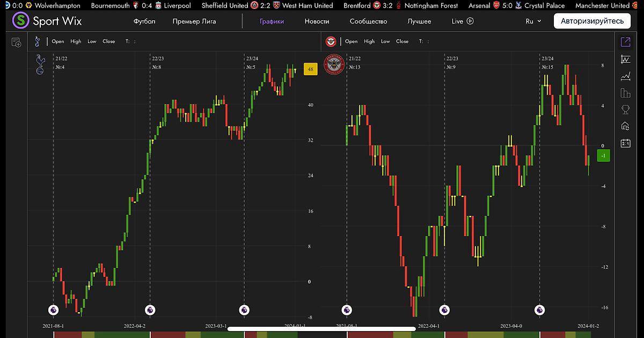Image resolution: width=644 pixels, height=338 pixels.
Task: Select the rising trend chart icon
Action: [625, 76]
